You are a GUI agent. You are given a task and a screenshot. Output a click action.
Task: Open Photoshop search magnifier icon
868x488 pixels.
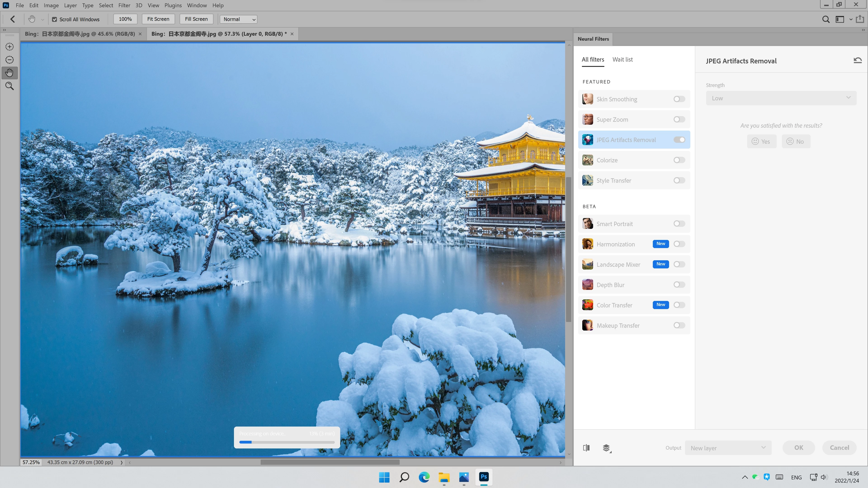pos(826,19)
